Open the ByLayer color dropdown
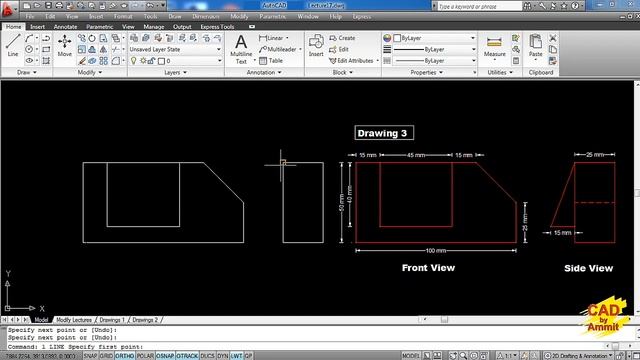The image size is (640, 360). 473,38
